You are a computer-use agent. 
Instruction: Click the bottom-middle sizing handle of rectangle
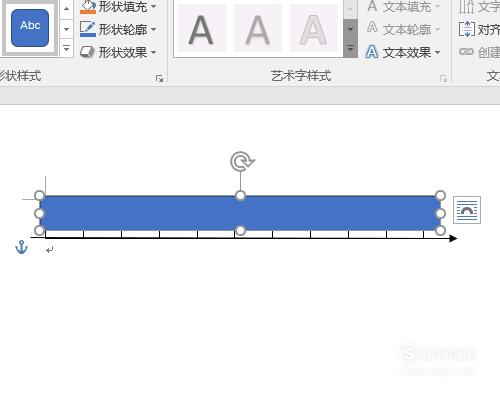click(x=240, y=230)
